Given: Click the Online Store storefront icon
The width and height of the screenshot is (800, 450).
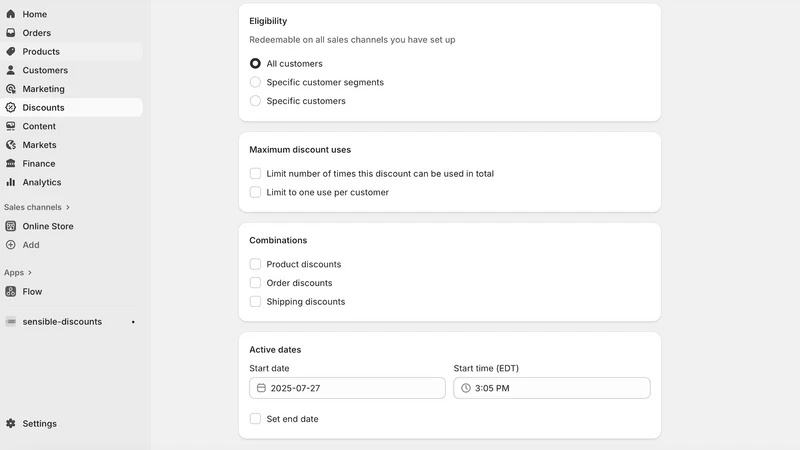Looking at the screenshot, I should (11, 226).
